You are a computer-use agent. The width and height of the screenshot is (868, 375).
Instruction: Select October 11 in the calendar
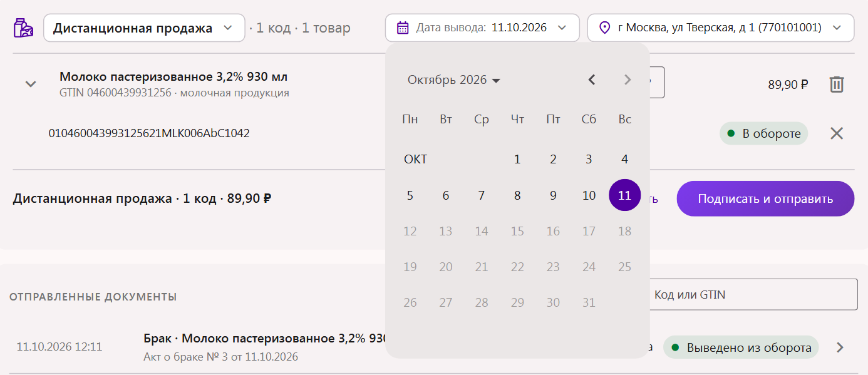[624, 195]
